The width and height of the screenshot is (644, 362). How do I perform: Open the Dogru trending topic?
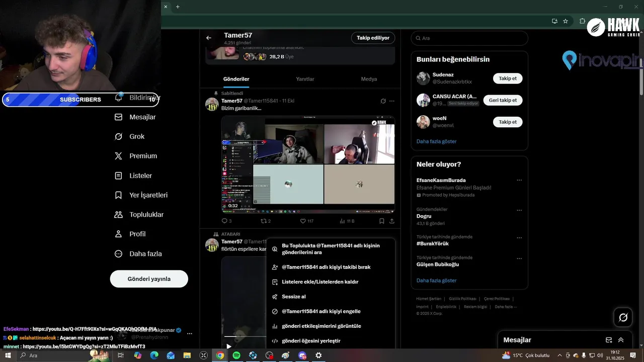[x=424, y=216]
